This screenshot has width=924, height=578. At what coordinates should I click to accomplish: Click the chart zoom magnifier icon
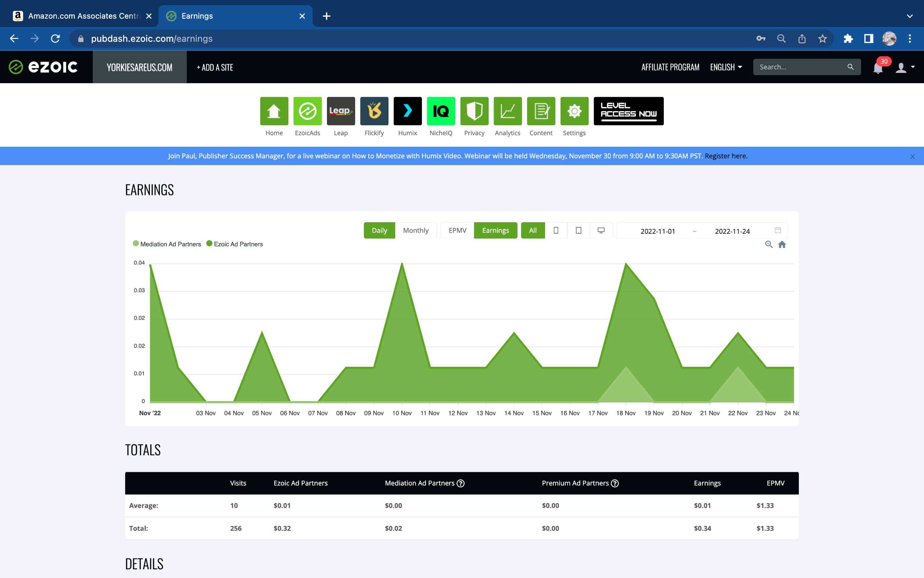[x=768, y=245]
